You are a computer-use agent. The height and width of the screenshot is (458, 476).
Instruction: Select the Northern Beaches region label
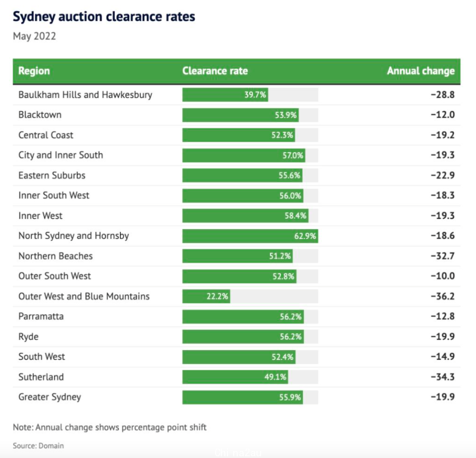tap(56, 256)
